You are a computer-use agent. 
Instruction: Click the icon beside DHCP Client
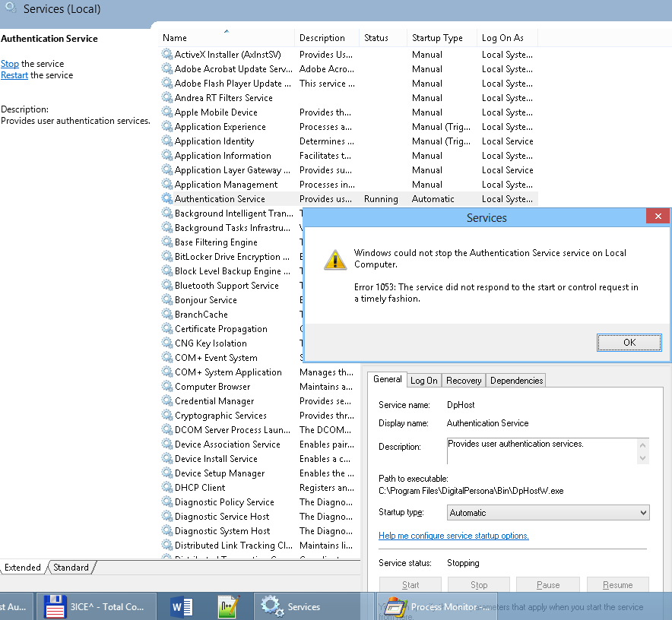click(x=166, y=487)
